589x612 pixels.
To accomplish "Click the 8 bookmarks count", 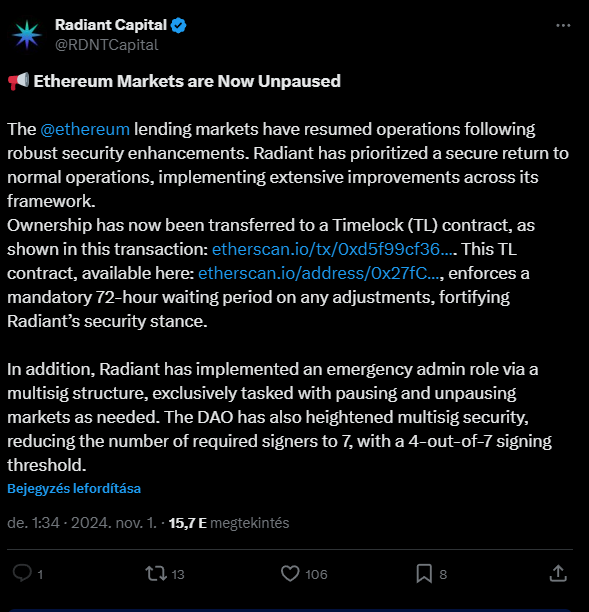I will [443, 574].
